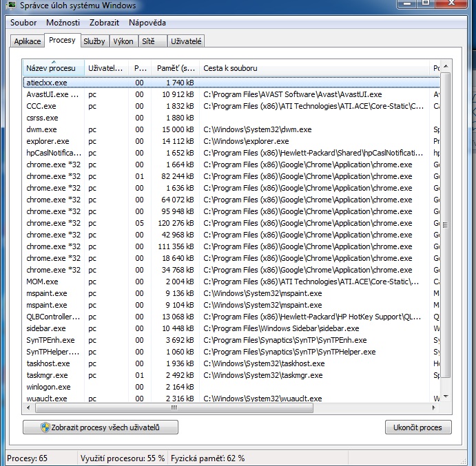
Task: Select chrome.exe using 95 948 kB
Action: pos(231,211)
